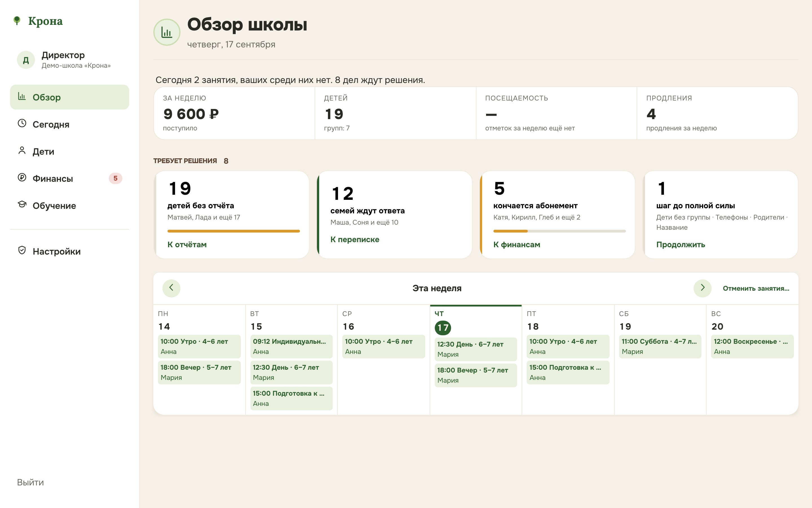Click the К переписке link

pyautogui.click(x=355, y=240)
